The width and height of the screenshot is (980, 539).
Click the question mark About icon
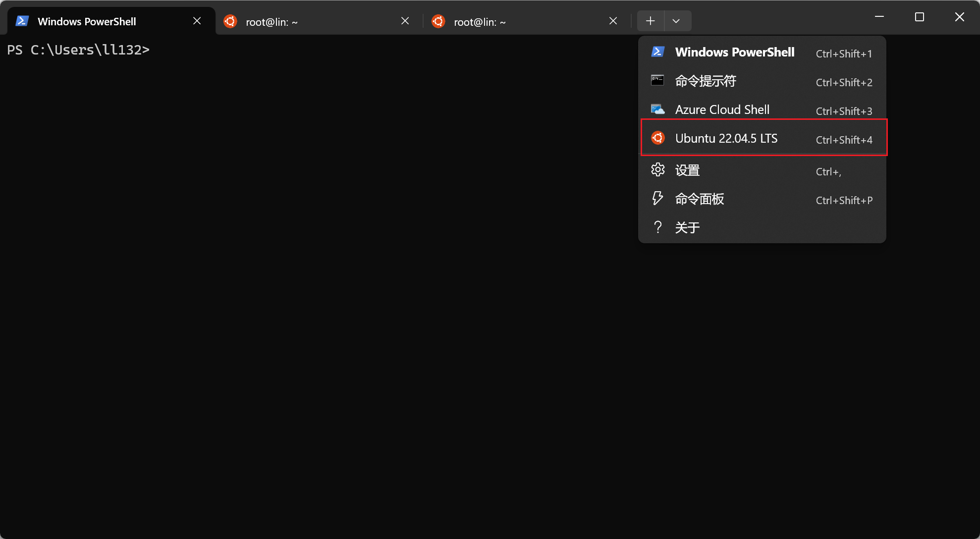[x=657, y=227]
